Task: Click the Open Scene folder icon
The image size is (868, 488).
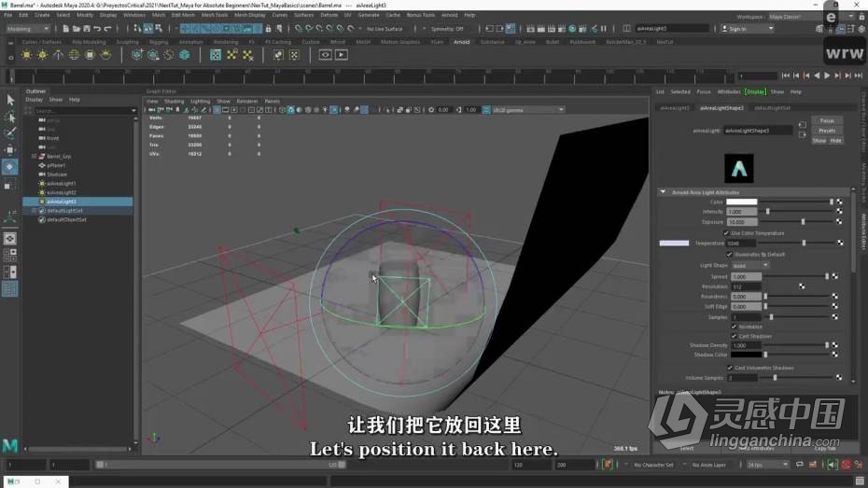Action: click(x=77, y=28)
